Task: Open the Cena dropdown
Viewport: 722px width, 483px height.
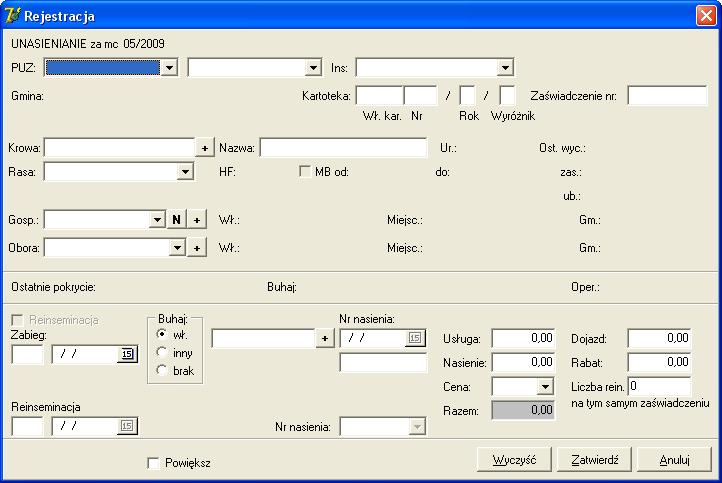Action: pyautogui.click(x=545, y=386)
